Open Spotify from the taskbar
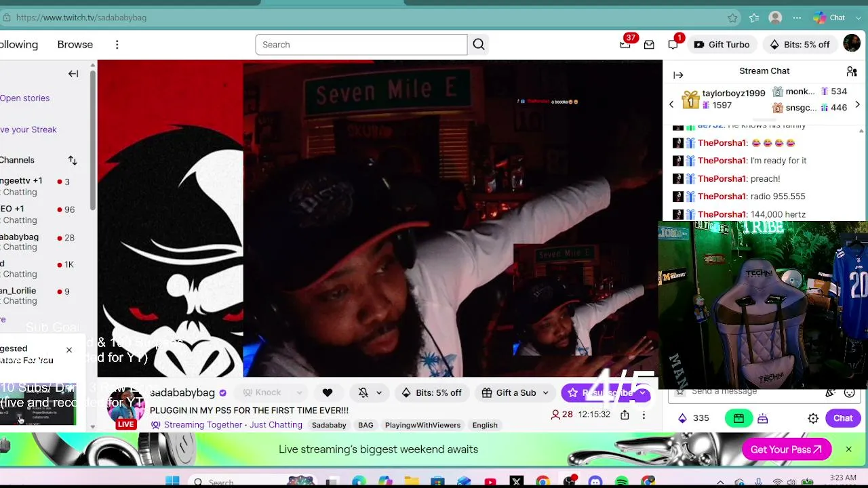 [x=621, y=481]
